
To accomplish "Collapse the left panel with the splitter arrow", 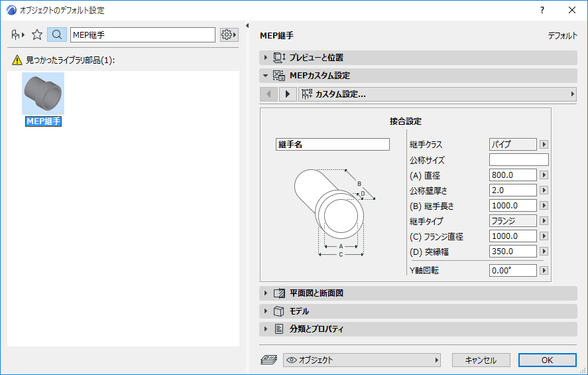I will pos(247,25).
